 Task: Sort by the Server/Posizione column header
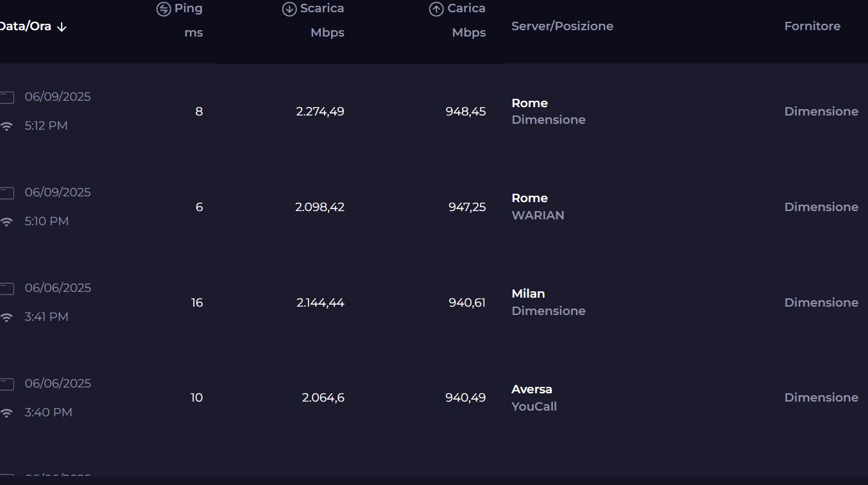coord(562,26)
